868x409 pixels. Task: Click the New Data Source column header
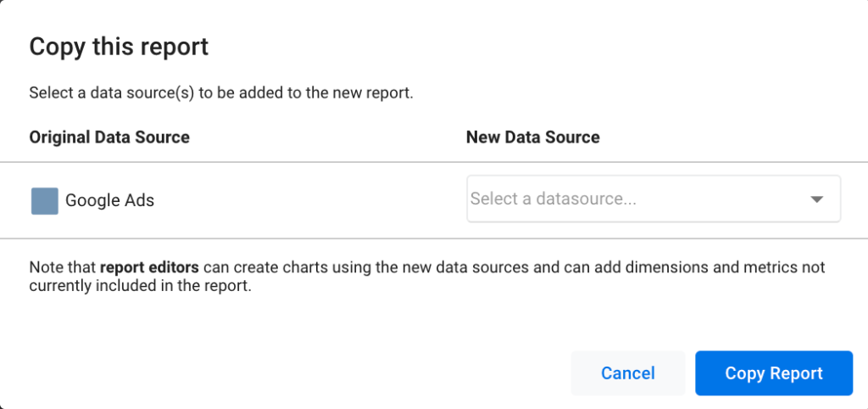click(532, 137)
